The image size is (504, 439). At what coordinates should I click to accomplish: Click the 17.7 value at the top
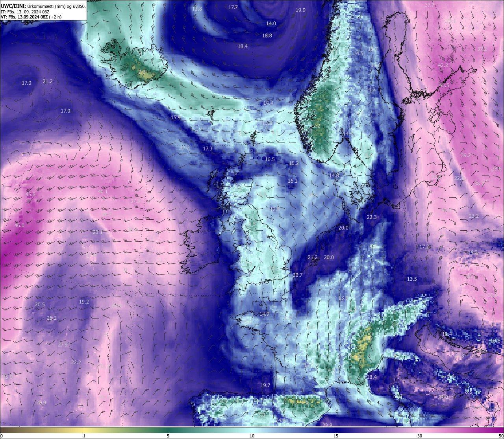[x=233, y=7]
